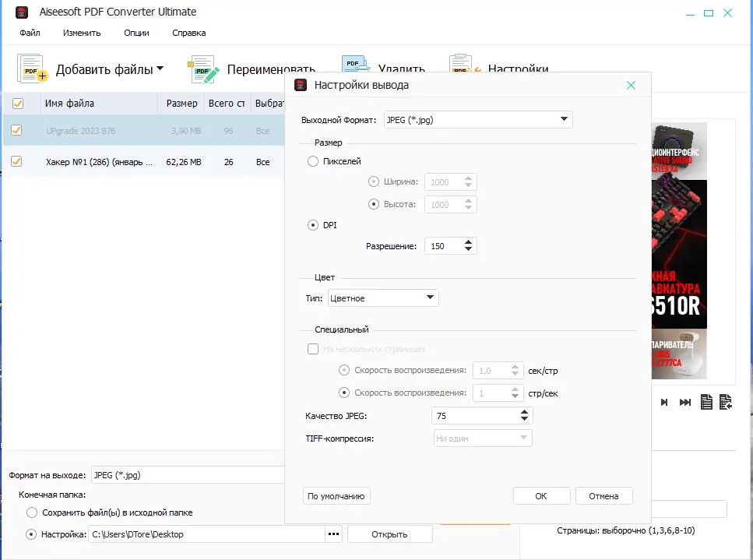Screen dimensions: 753x560
Task: Click the Все cell for Хакер row
Action: click(262, 162)
